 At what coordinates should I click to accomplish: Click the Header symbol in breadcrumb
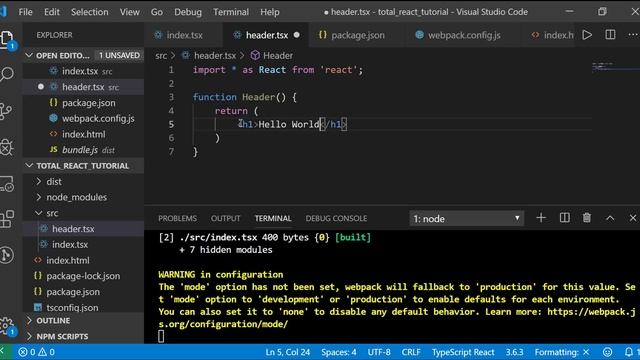point(271,56)
